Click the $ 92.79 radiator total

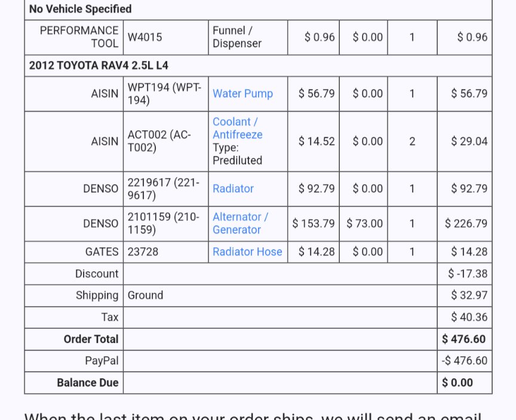click(469, 189)
